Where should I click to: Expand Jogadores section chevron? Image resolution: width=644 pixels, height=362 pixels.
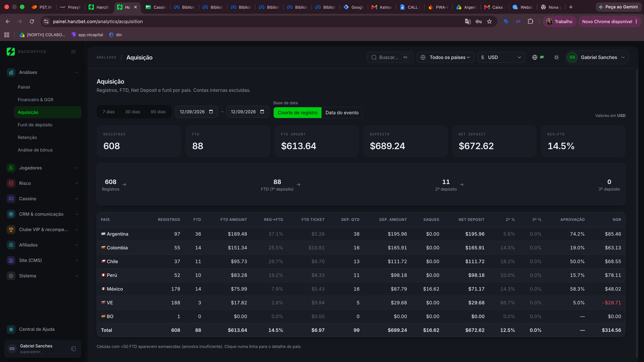point(77,168)
